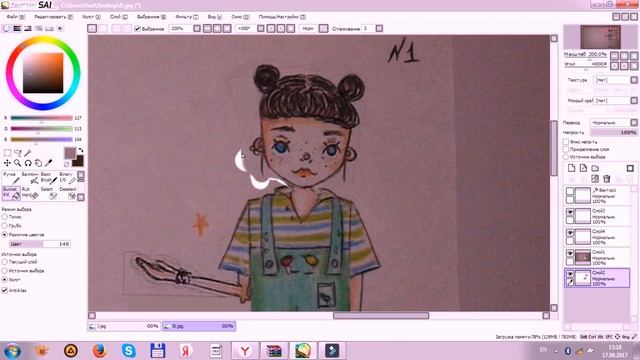Select the move tool
This screenshot has height=360, width=640.
pyautogui.click(x=7, y=163)
